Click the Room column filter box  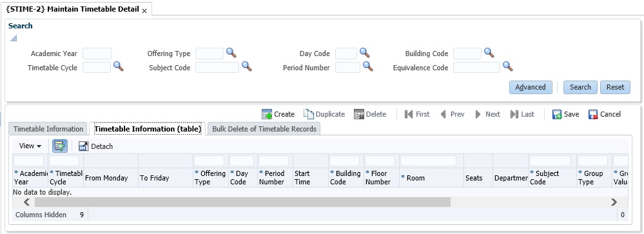(x=429, y=161)
